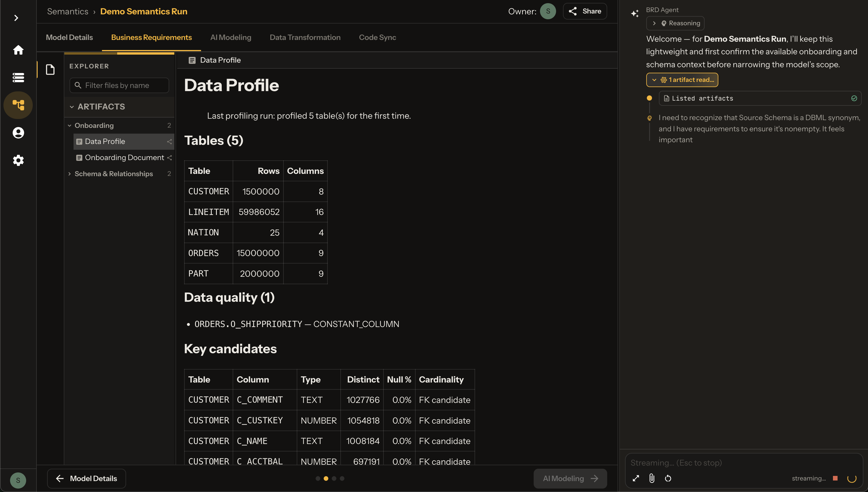Expand the Reasoning disclosure
Screen dimensions: 868x492
[675, 23]
